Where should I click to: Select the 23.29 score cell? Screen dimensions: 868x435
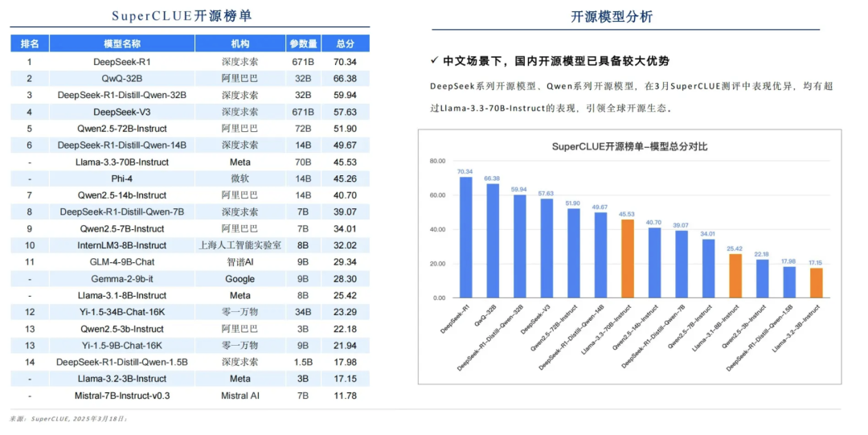point(345,313)
